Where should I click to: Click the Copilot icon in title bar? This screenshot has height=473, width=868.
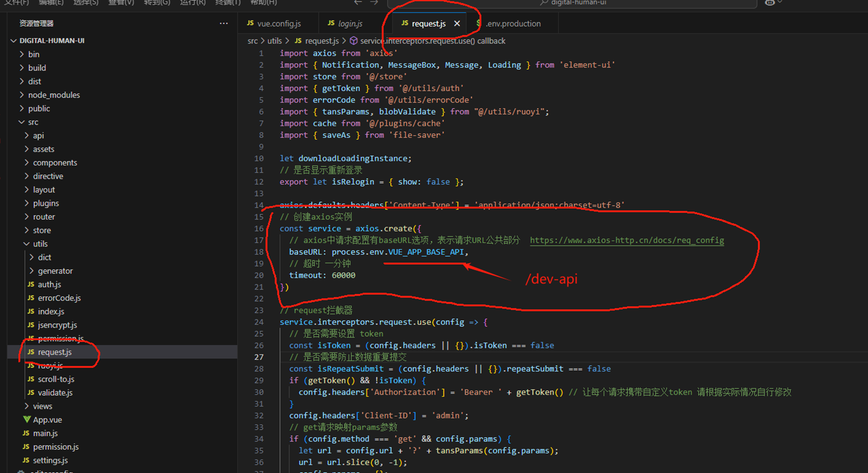[770, 3]
